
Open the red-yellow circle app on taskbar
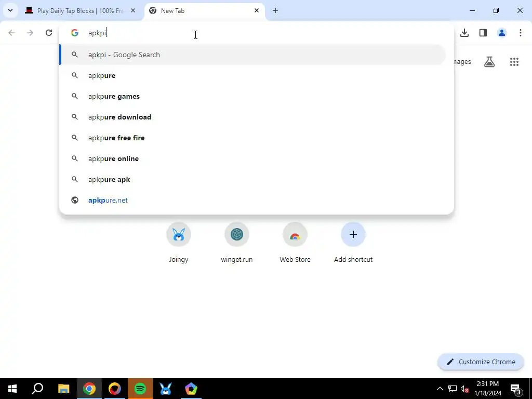point(115,389)
